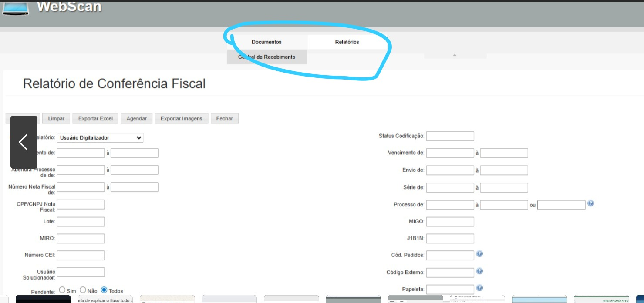This screenshot has width=644, height=303.
Task: Click the Limpar button
Action: point(56,118)
